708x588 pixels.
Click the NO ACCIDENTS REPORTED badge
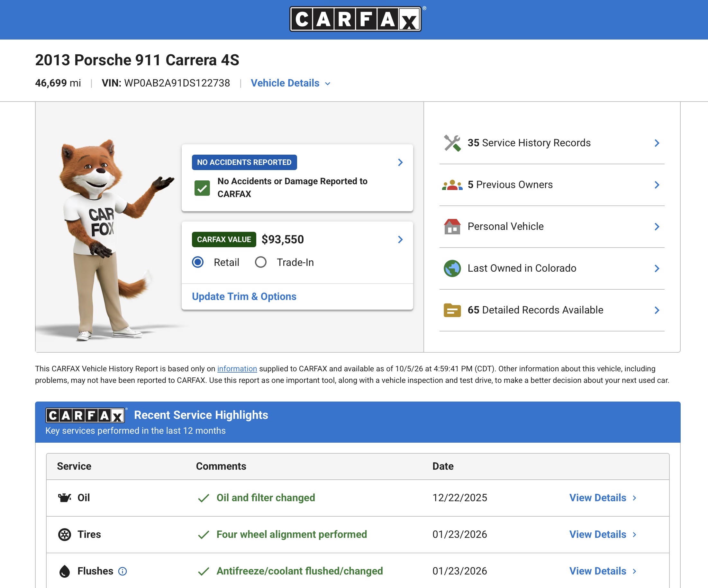pos(244,162)
